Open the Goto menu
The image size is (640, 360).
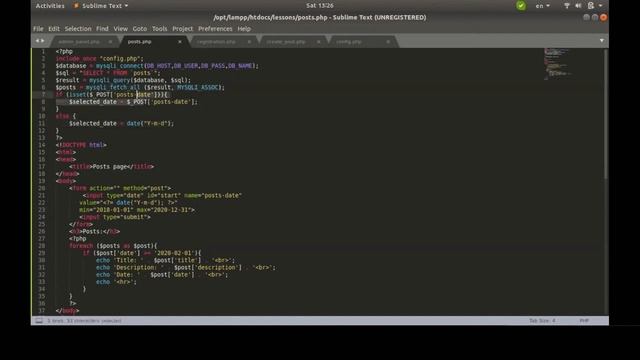pyautogui.click(x=140, y=29)
